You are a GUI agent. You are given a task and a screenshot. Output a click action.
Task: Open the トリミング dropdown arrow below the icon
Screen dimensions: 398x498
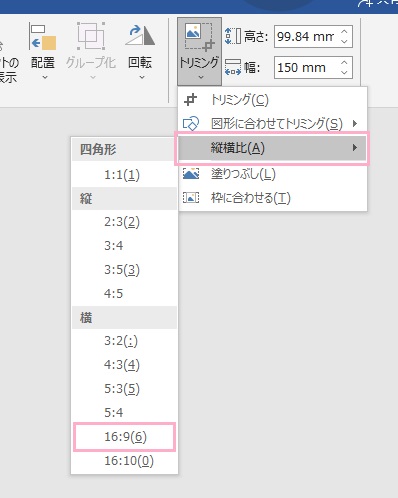(x=201, y=77)
